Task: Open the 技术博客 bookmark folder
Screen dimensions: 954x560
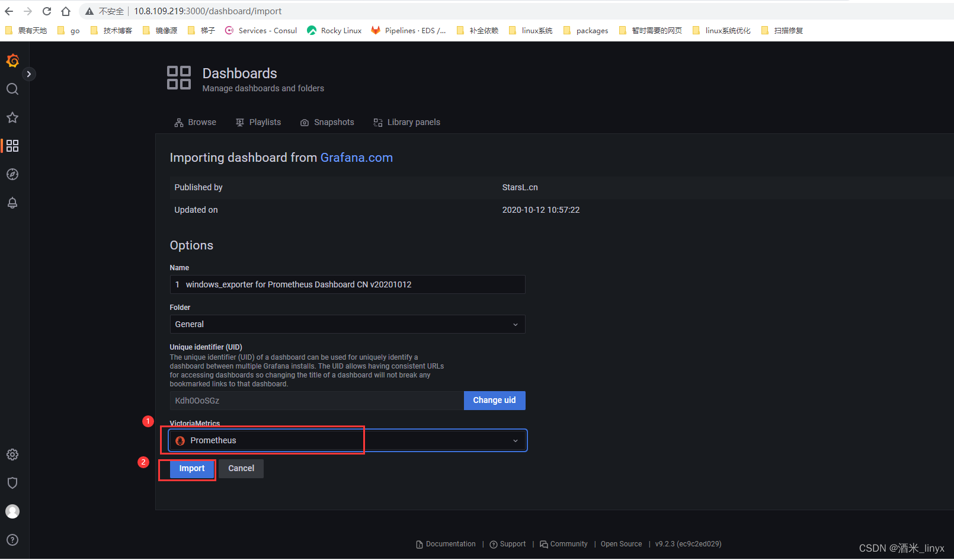Action: [111, 31]
